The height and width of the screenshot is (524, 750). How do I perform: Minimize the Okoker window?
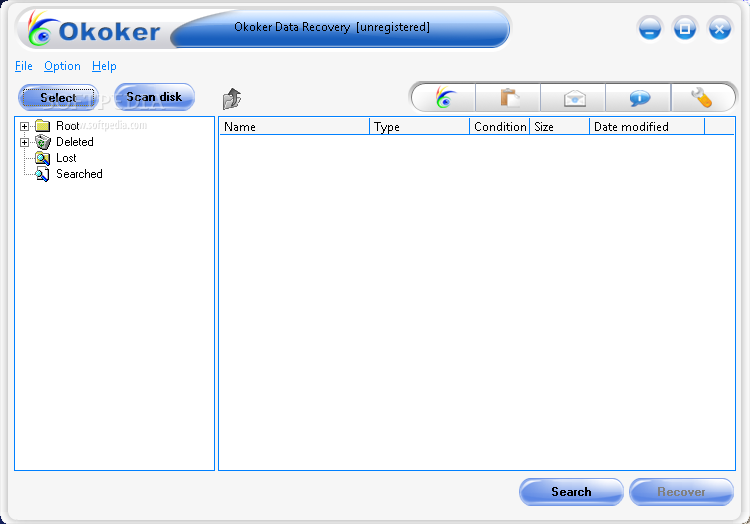pyautogui.click(x=650, y=30)
